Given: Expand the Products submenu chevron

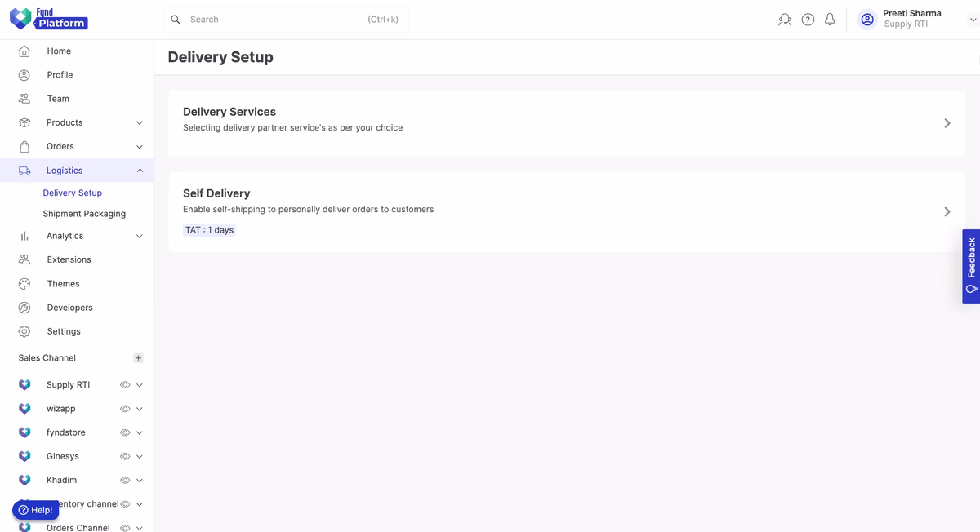Looking at the screenshot, I should (x=140, y=123).
